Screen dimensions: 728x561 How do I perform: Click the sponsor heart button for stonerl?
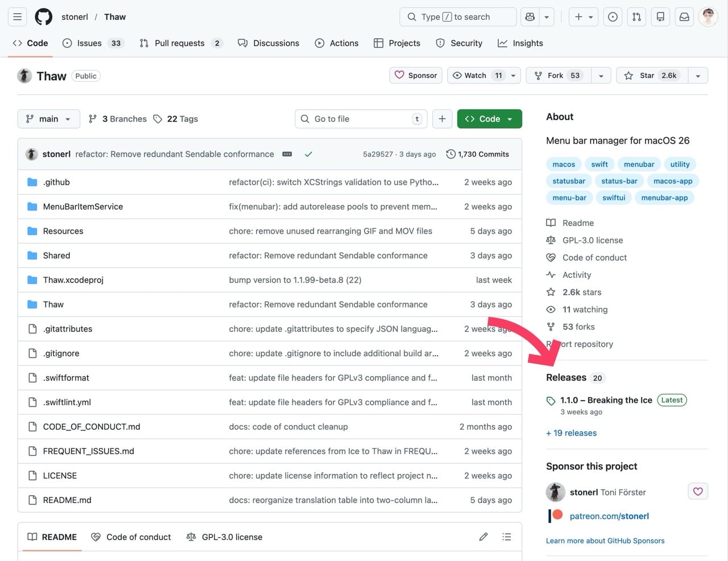pyautogui.click(x=698, y=492)
